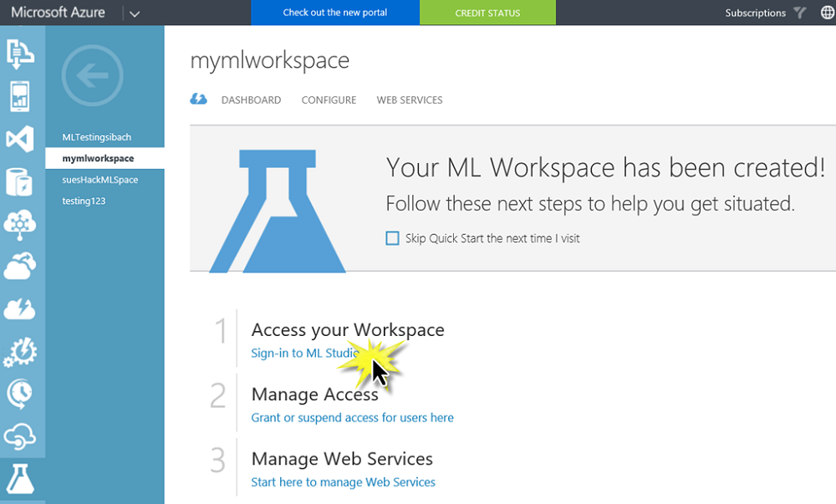Check Skip Quick Start the next time
Viewport: 836px width, 504px height.
[392, 238]
